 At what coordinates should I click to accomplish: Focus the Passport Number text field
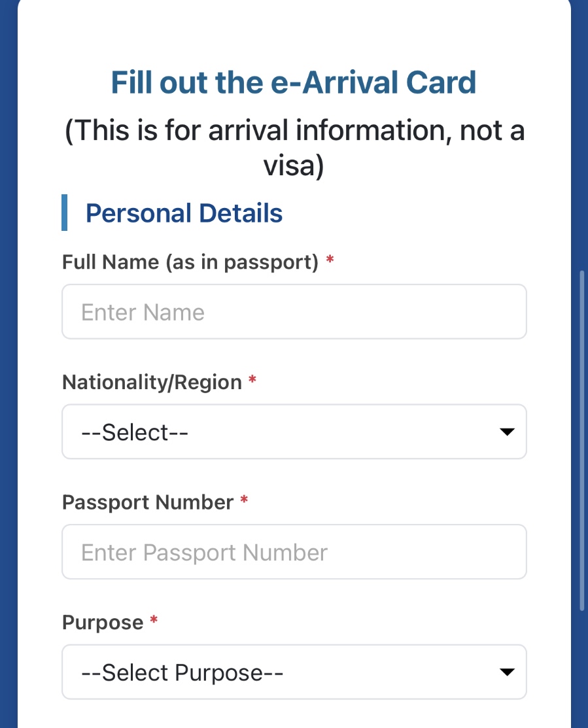pos(294,552)
